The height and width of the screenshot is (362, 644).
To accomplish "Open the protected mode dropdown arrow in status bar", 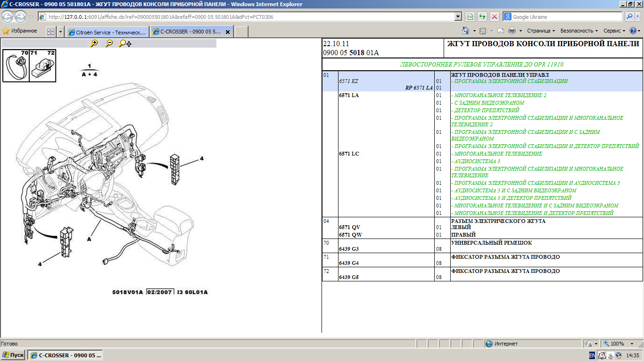I will coord(596,344).
